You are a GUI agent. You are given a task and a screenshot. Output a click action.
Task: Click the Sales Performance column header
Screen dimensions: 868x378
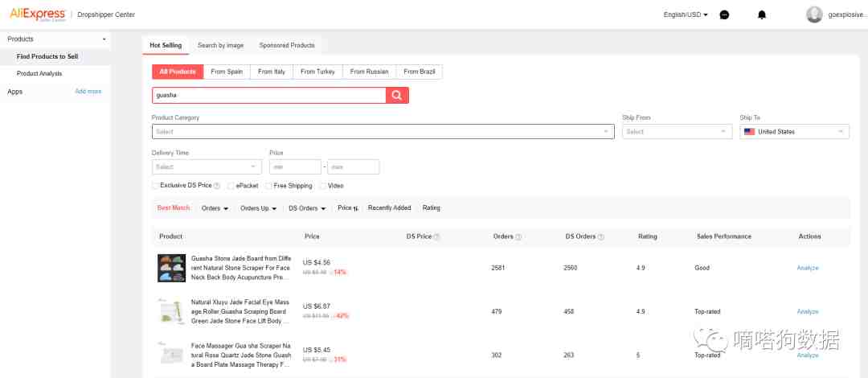(723, 236)
